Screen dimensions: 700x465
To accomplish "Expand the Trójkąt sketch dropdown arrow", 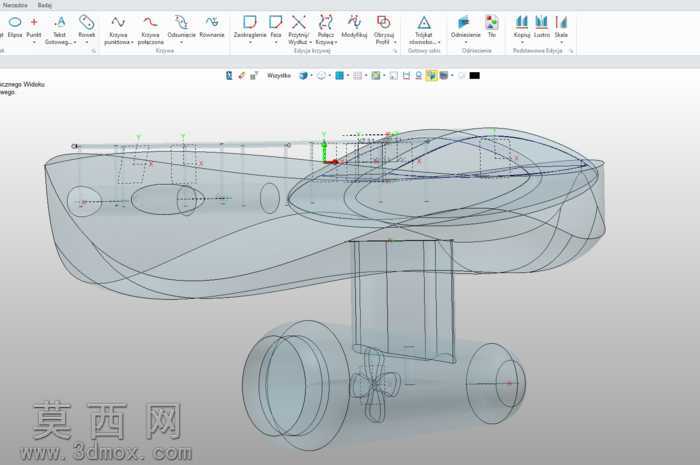I will click(439, 42).
